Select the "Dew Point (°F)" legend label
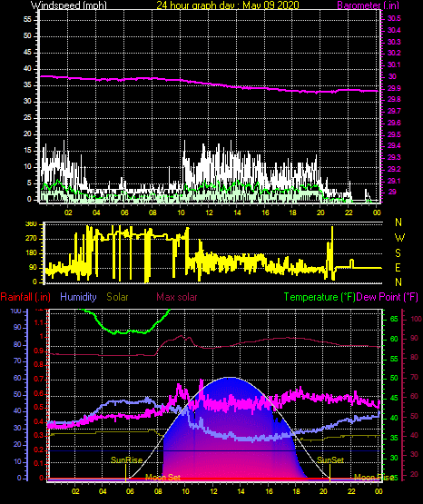 point(388,297)
